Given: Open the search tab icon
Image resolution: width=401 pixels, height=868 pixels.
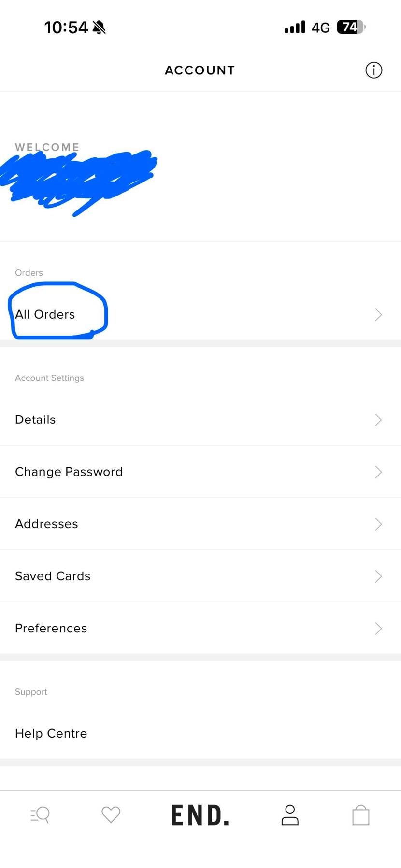Looking at the screenshot, I should 40,815.
